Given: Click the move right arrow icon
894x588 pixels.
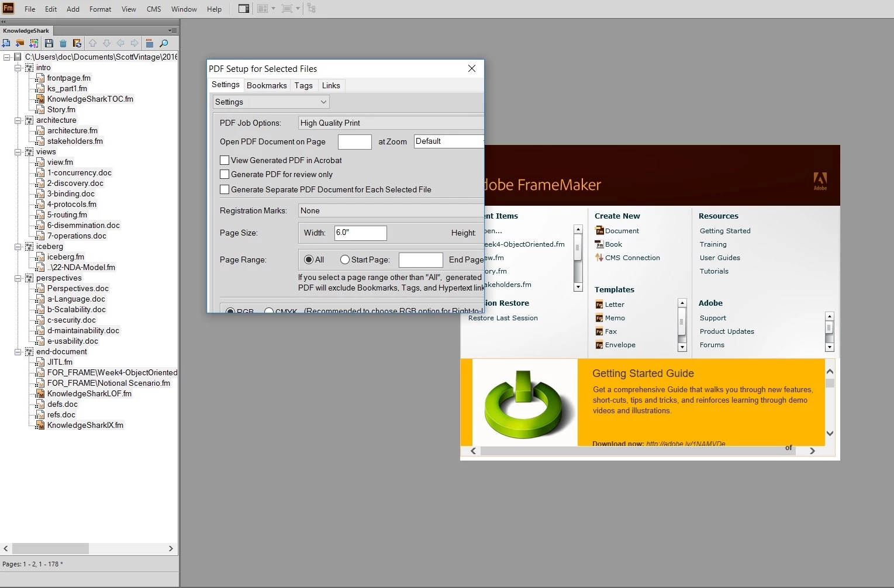Looking at the screenshot, I should [134, 43].
